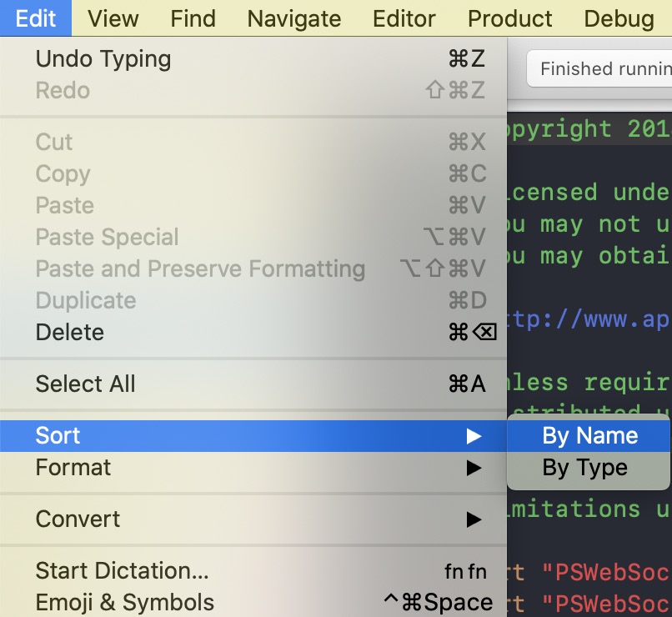
Task: Select the Delete menu entry
Action: click(253, 332)
